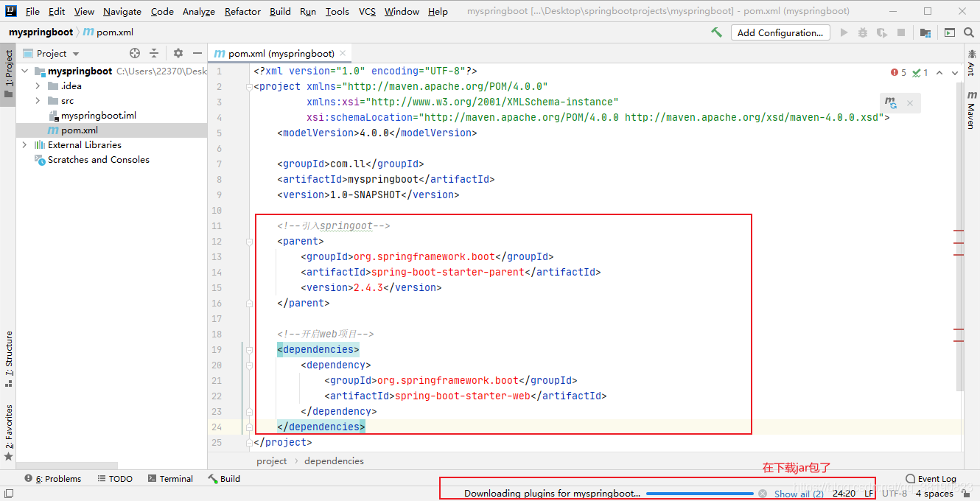Open the Navigate menu
The width and height of the screenshot is (980, 501).
tap(122, 11)
